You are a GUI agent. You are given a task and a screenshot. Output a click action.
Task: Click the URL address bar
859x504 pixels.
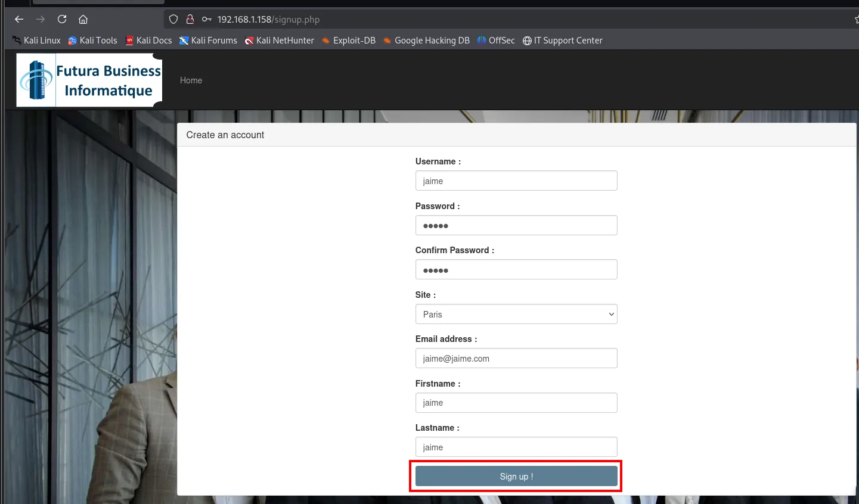pos(507,19)
